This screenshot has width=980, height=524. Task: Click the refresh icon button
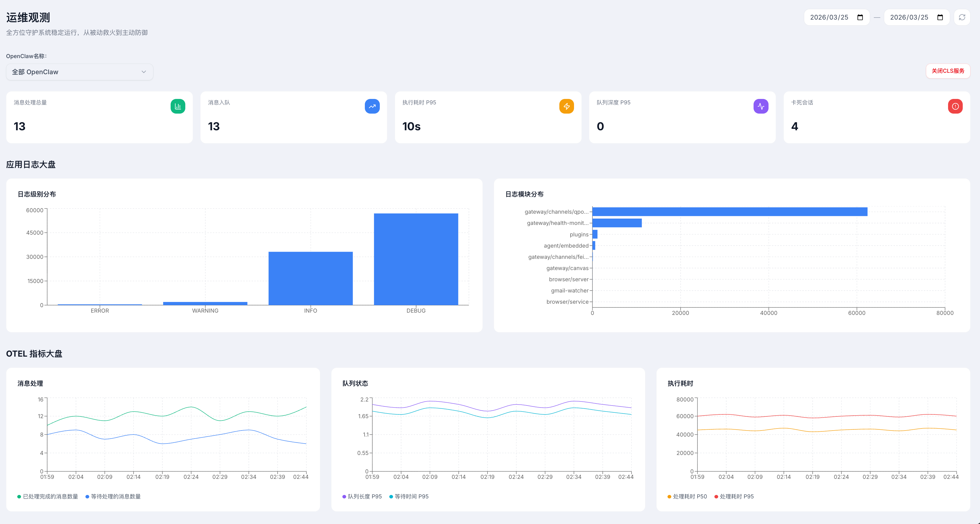tap(962, 18)
